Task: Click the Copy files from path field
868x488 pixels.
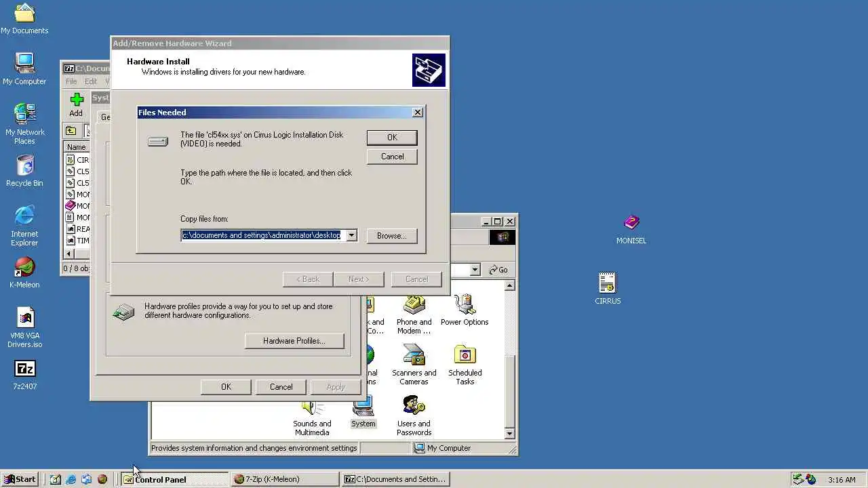Action: pyautogui.click(x=263, y=235)
